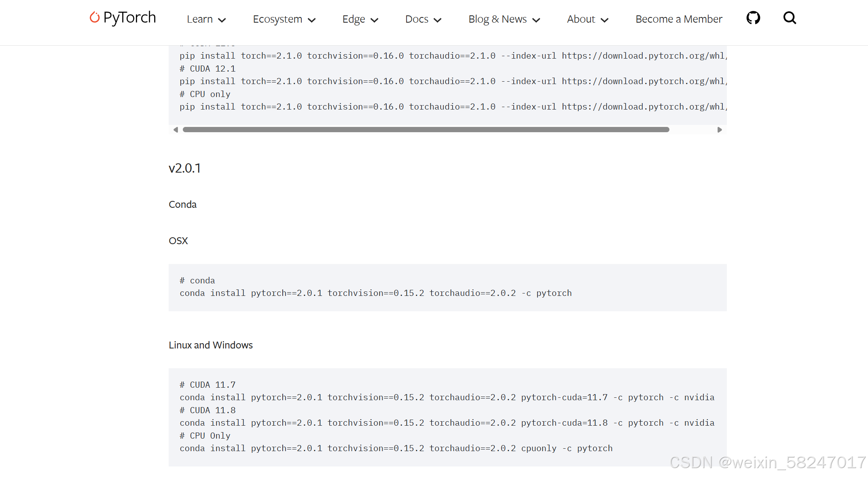Screen dimensions: 868x477
Task: Click the CUDA 11.7 conda install command
Action: click(x=447, y=397)
